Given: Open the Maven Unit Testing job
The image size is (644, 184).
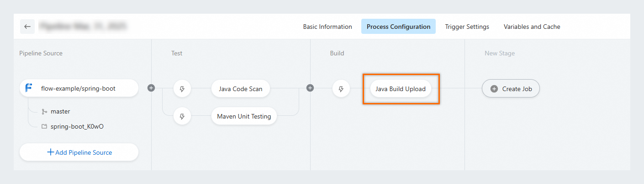Looking at the screenshot, I should tap(244, 116).
